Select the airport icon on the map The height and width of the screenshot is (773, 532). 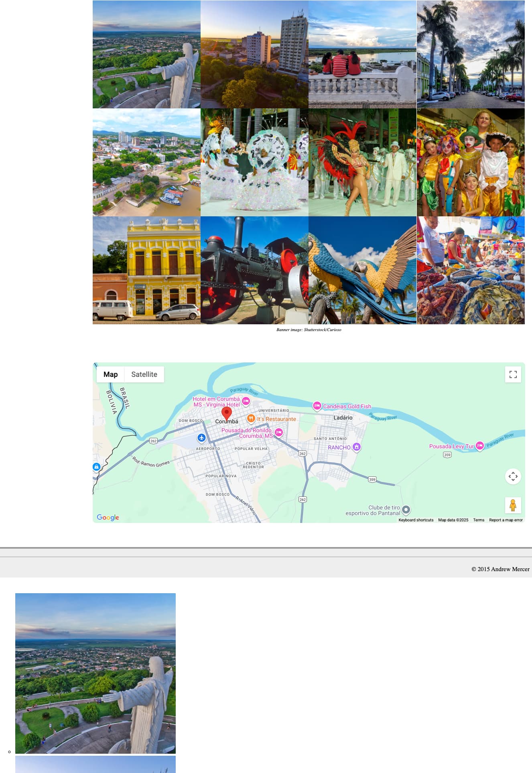tap(201, 437)
